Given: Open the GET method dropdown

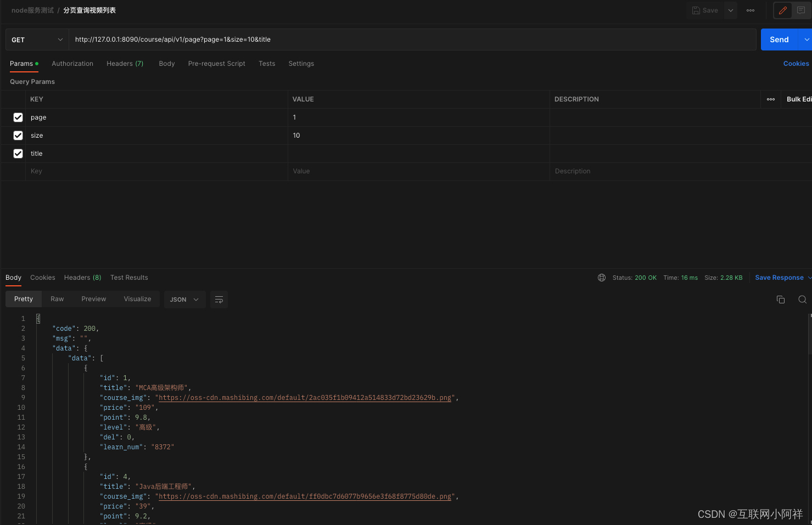Looking at the screenshot, I should (37, 39).
